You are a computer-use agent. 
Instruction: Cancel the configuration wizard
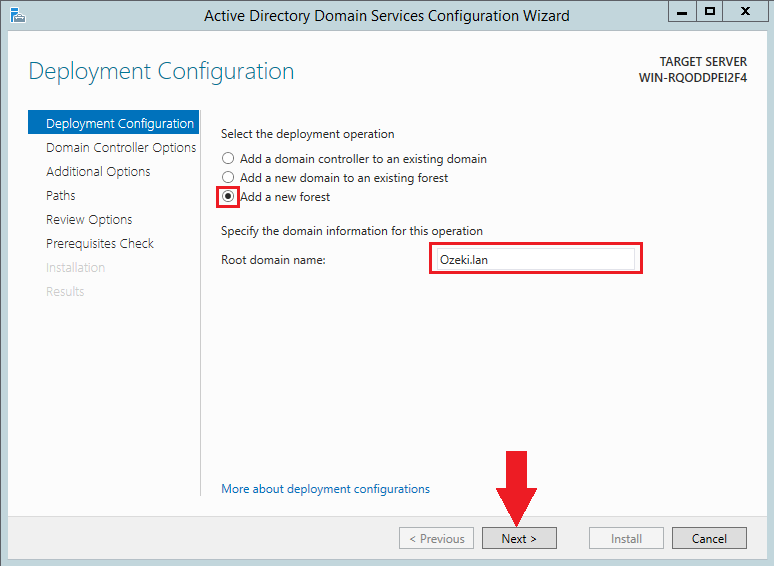pyautogui.click(x=708, y=538)
